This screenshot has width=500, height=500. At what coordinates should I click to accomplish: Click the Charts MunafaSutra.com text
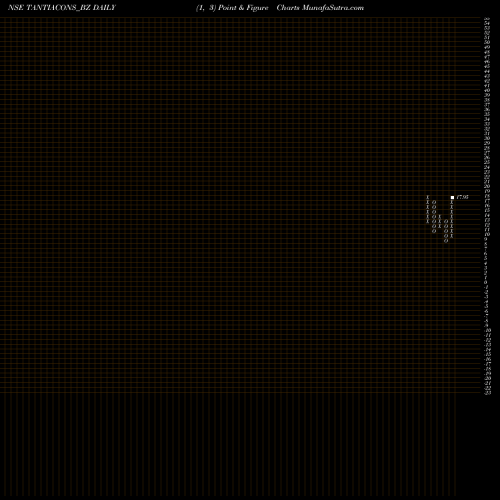click(320, 8)
